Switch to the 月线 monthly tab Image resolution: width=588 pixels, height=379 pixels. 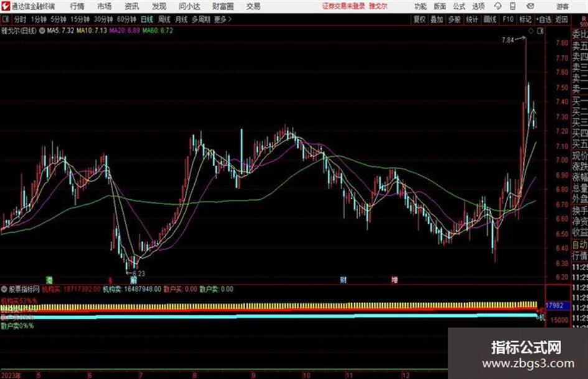181,19
